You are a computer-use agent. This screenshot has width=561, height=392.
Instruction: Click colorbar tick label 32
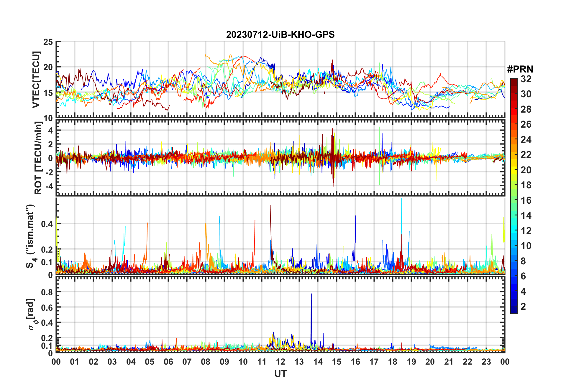coord(526,79)
